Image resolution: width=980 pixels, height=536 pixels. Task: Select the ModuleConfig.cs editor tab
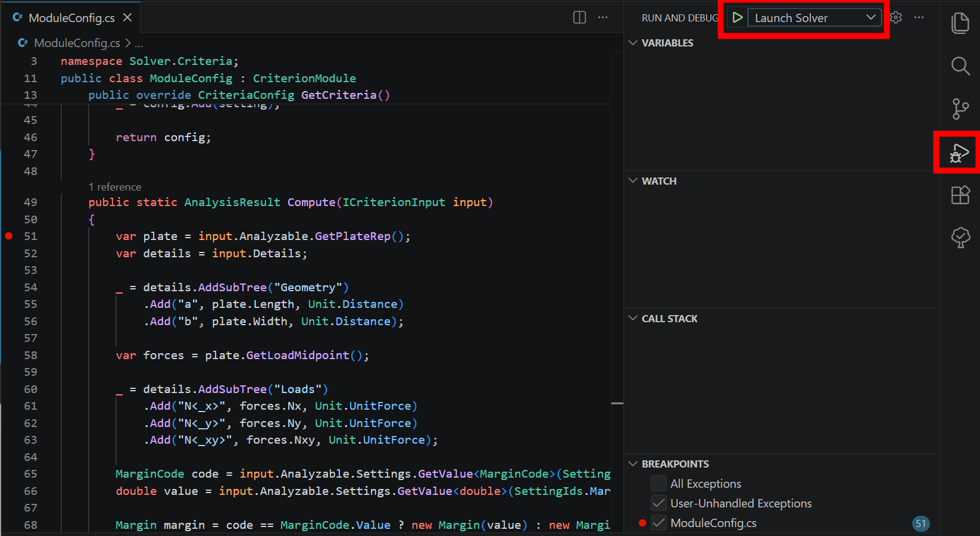pos(71,17)
